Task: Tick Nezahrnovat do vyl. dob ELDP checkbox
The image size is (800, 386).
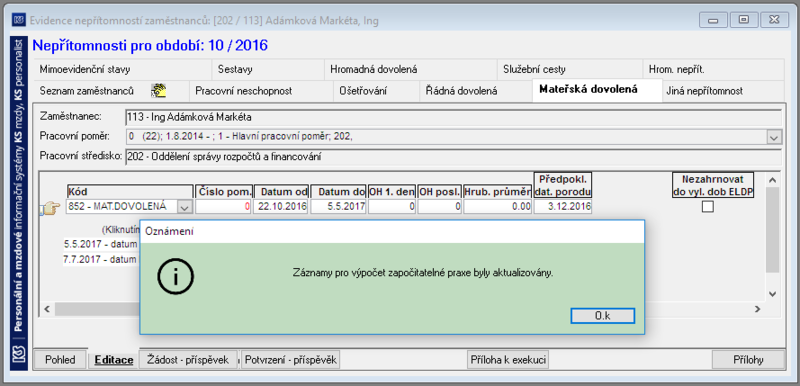Action: tap(707, 207)
